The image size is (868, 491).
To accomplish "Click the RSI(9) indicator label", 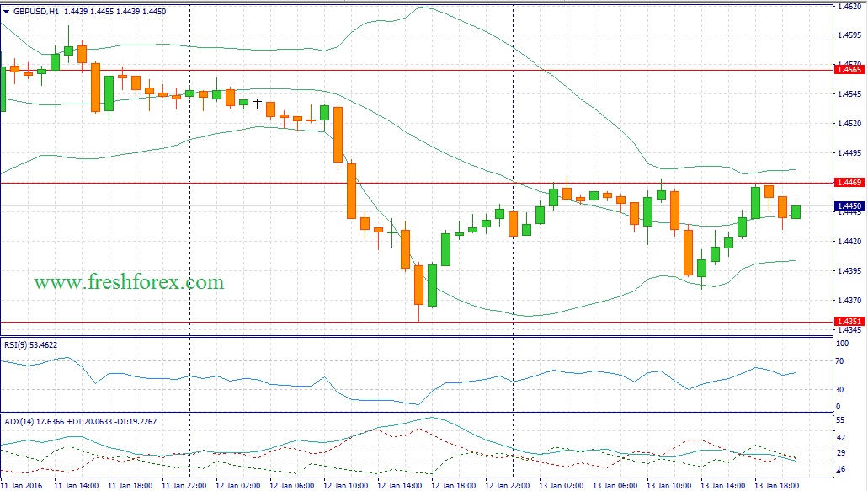I will [17, 344].
